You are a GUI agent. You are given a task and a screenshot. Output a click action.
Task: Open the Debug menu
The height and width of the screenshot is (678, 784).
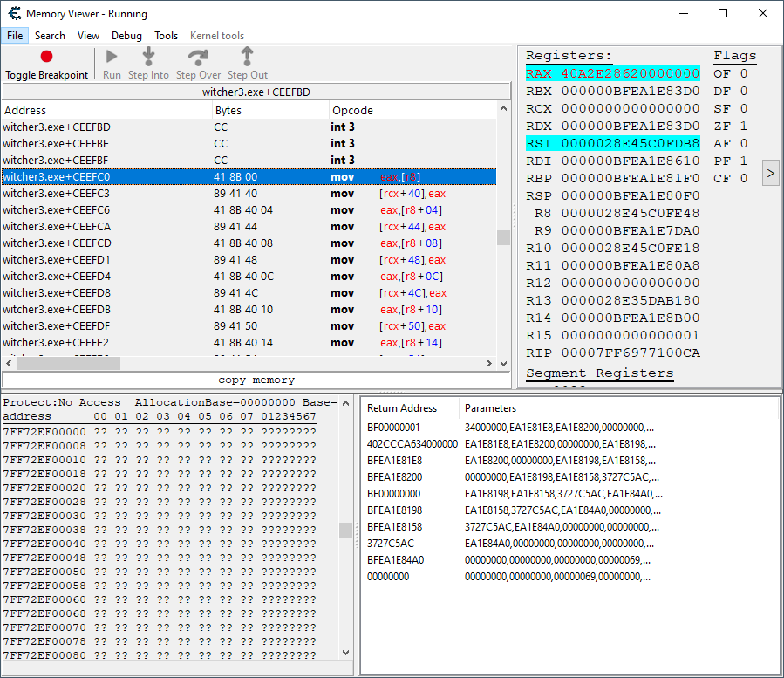(x=126, y=36)
